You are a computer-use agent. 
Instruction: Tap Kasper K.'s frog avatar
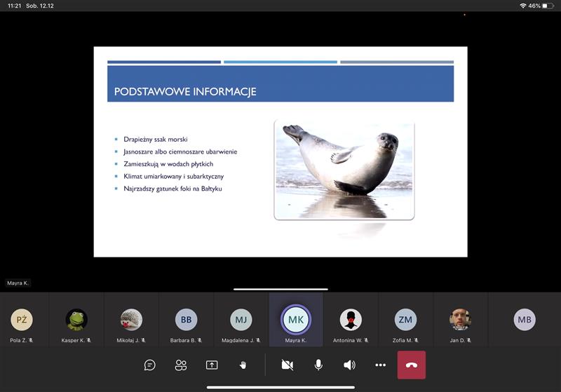(76, 320)
